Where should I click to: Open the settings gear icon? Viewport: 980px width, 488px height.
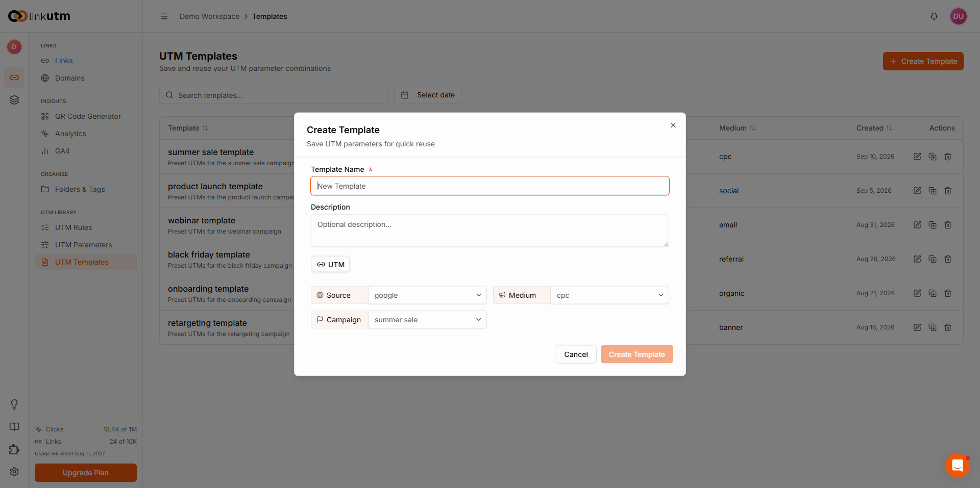(x=14, y=472)
